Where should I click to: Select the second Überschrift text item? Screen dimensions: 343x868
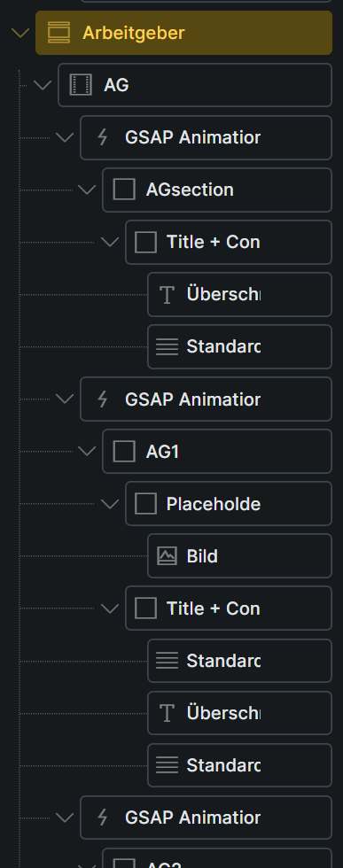click(x=239, y=713)
